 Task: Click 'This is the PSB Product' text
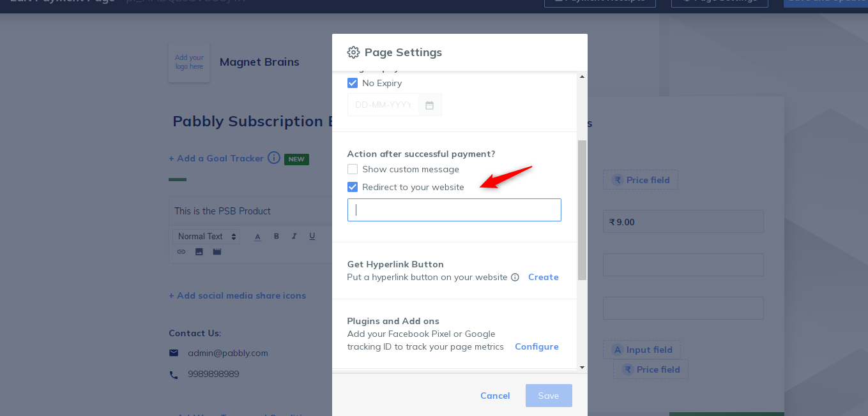(223, 211)
